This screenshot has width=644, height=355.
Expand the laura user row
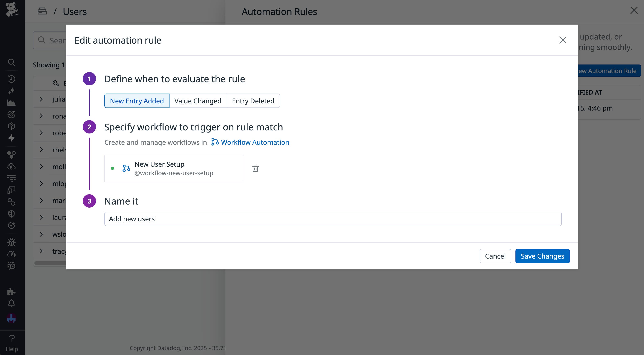(41, 217)
